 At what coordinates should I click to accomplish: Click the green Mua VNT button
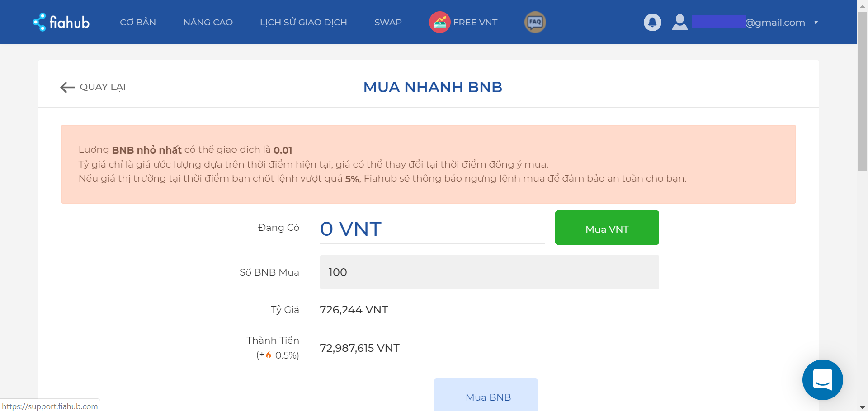(607, 228)
